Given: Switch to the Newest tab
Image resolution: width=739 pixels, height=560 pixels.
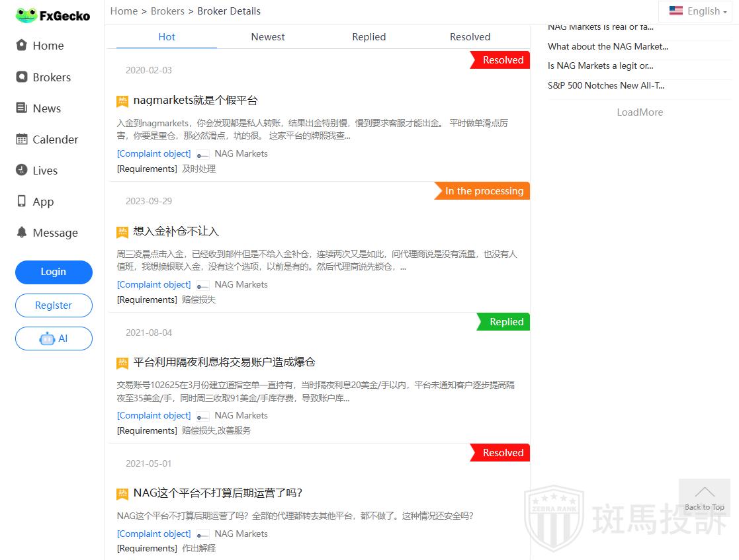Looking at the screenshot, I should click(x=268, y=37).
